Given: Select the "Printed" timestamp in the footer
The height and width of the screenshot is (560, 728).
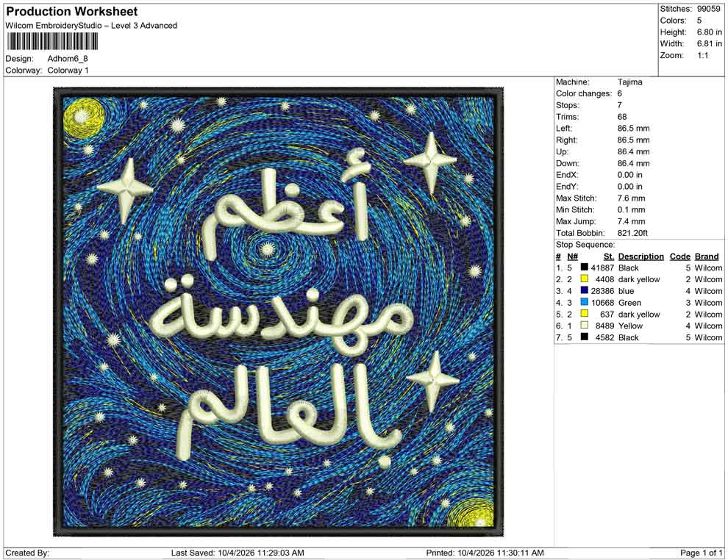Looking at the screenshot, I should [485, 553].
